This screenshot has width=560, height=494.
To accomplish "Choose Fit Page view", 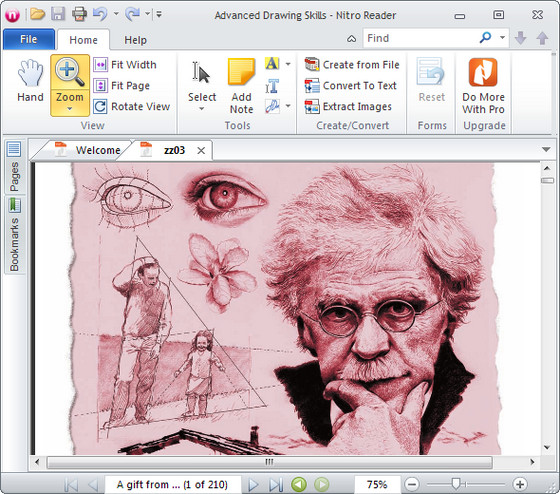I will click(x=121, y=85).
